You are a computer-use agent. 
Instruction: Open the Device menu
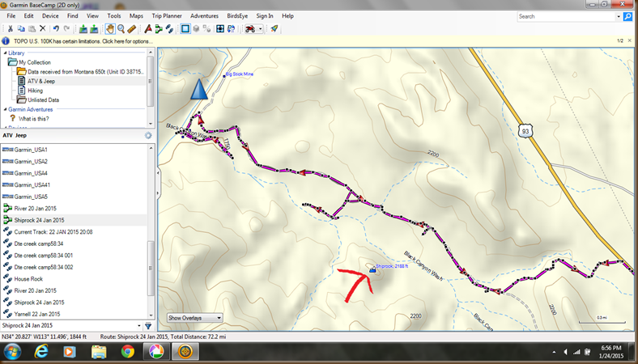(x=50, y=16)
